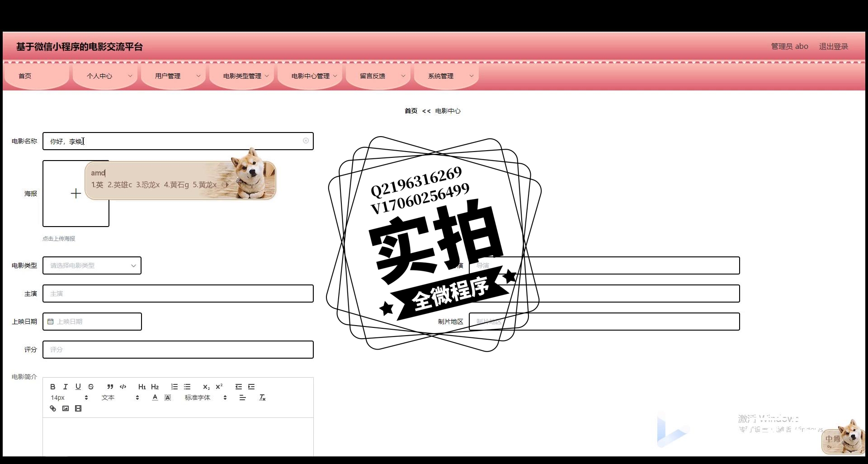The width and height of the screenshot is (868, 464).
Task: Click the 管理员 abo account label
Action: point(789,46)
